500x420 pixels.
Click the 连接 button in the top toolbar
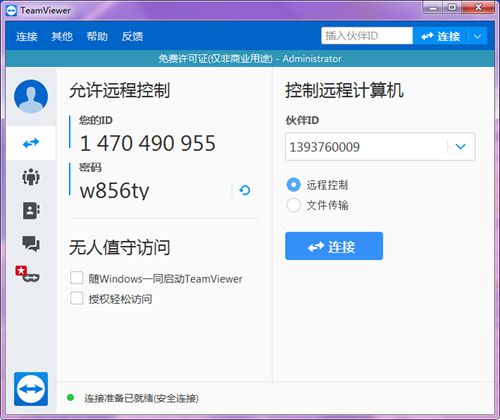[x=441, y=36]
